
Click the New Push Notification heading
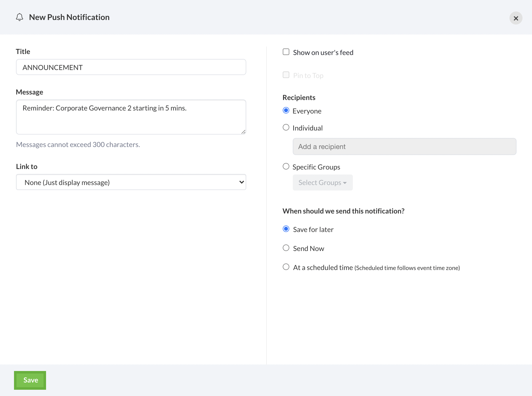[x=69, y=17]
